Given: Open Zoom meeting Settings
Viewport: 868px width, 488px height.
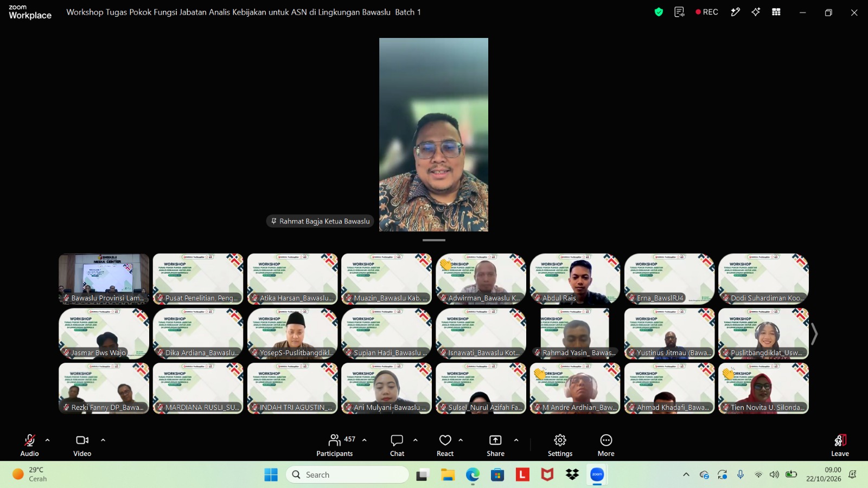Looking at the screenshot, I should click(560, 445).
